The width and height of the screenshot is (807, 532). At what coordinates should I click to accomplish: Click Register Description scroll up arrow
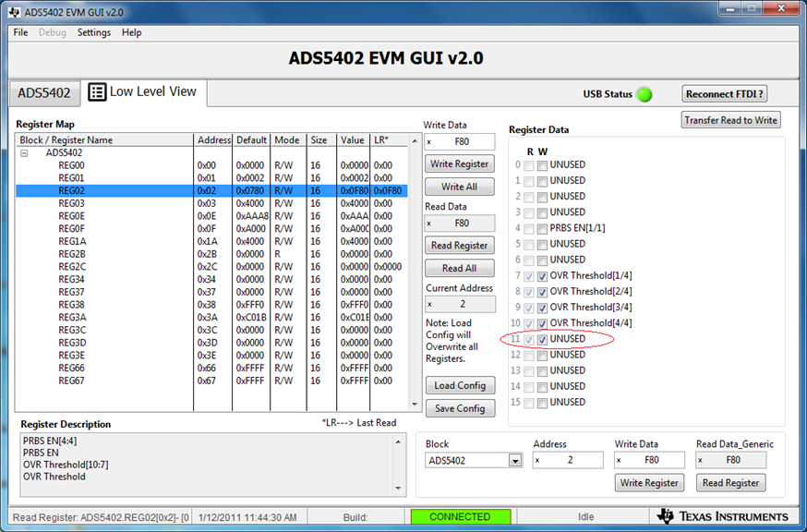pos(398,441)
